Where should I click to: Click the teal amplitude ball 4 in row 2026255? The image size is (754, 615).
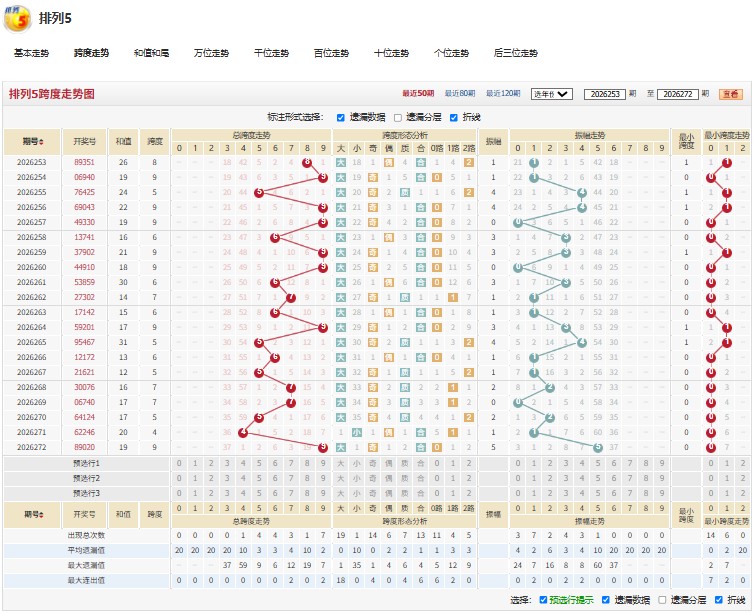click(x=582, y=192)
